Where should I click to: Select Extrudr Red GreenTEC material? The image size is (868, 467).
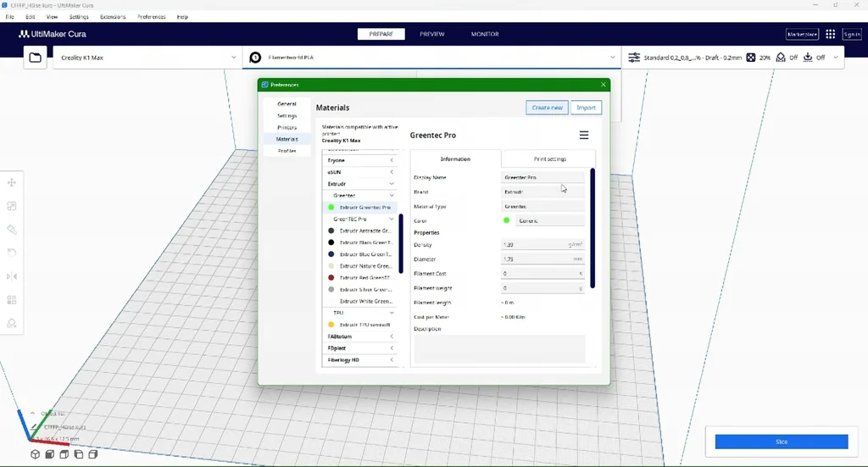coord(359,278)
